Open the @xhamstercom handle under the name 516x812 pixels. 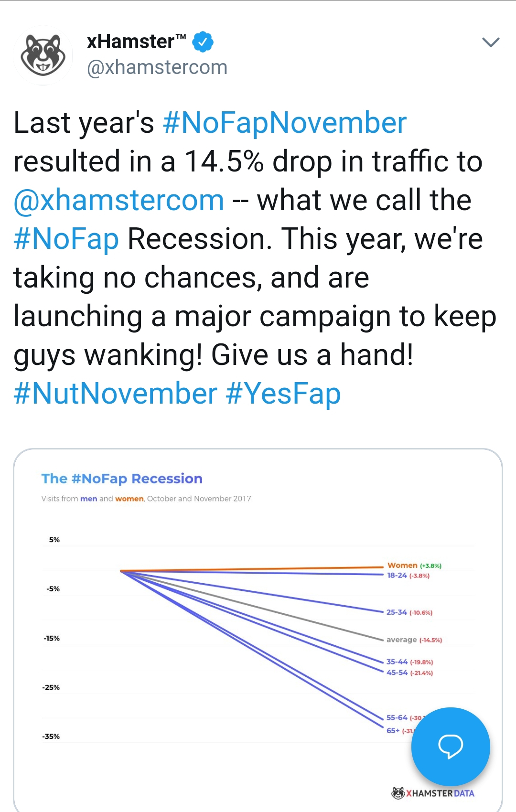157,67
